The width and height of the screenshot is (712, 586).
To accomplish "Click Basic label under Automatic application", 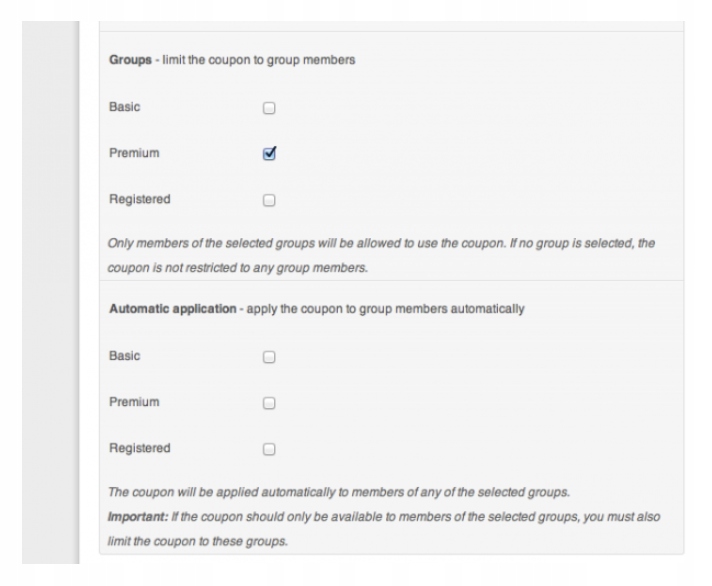I will tap(125, 355).
